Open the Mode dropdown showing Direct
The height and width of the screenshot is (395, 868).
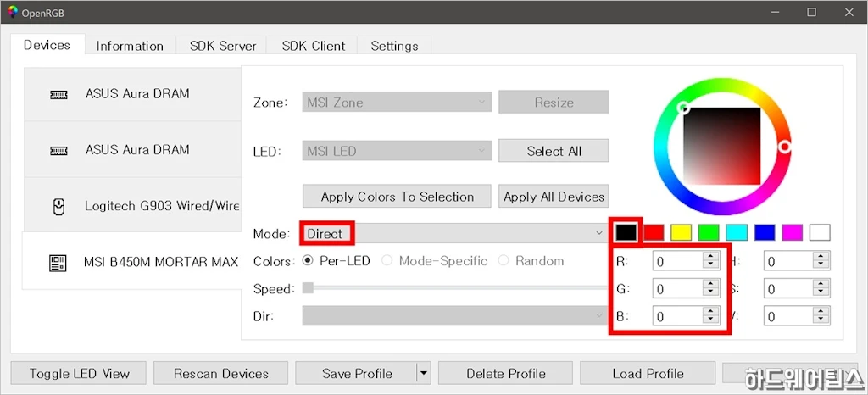[453, 233]
